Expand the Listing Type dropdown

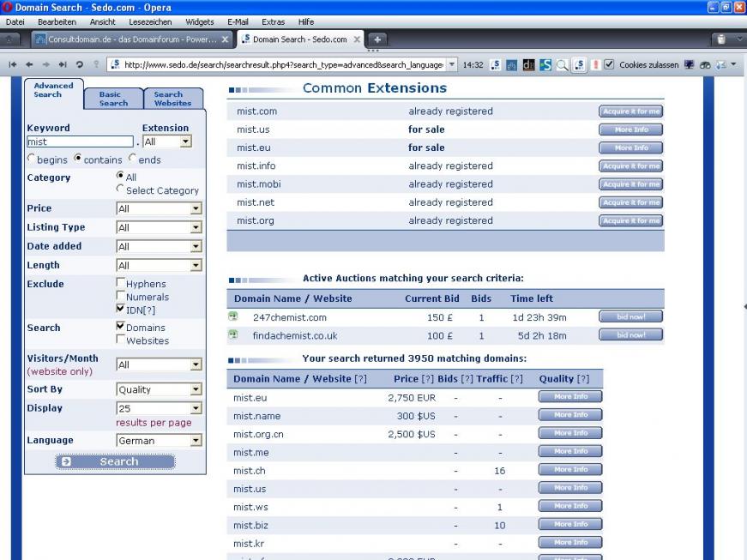(160, 227)
